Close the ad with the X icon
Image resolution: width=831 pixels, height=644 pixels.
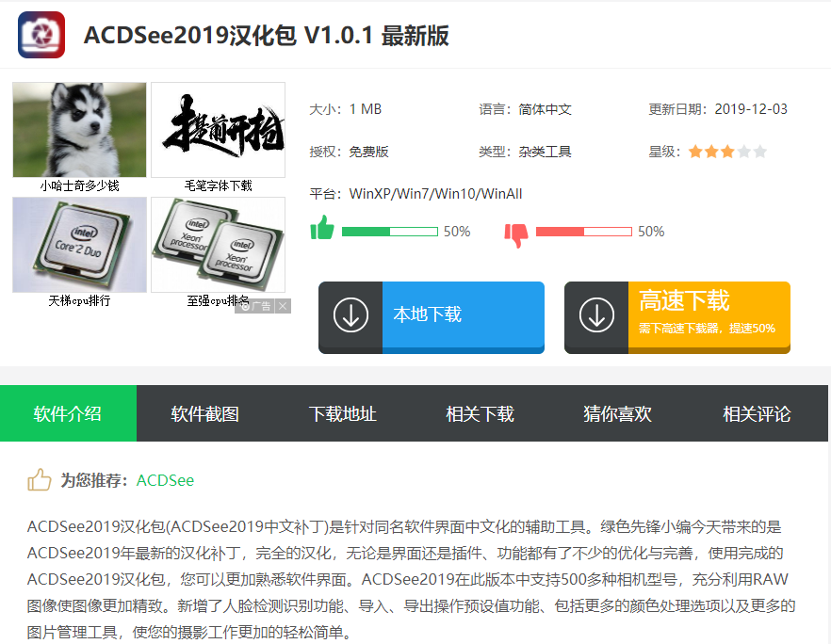click(x=283, y=306)
